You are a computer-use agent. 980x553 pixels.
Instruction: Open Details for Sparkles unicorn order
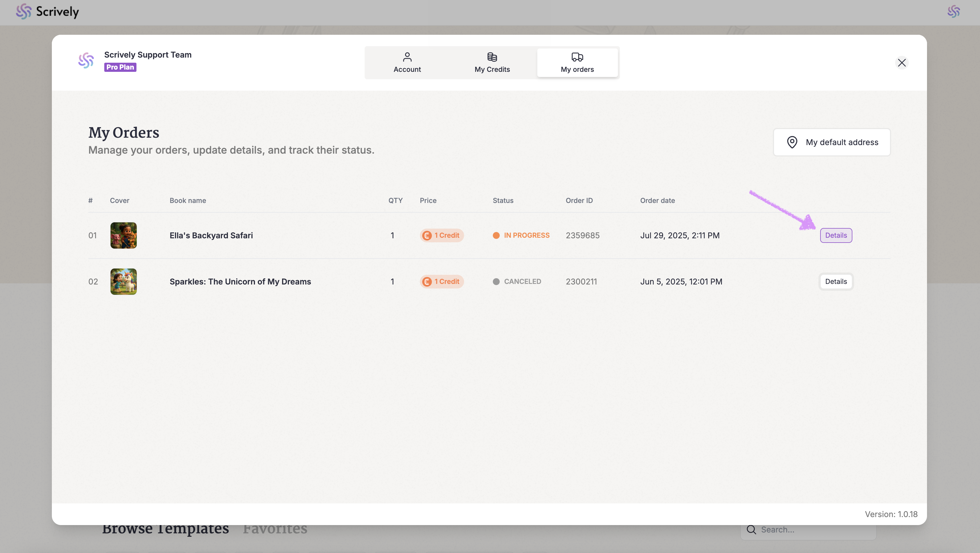(836, 281)
